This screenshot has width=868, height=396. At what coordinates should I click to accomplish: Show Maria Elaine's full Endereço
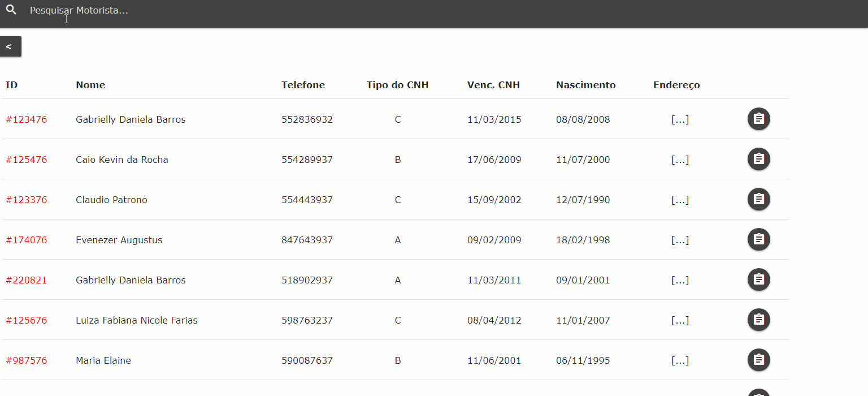click(x=680, y=360)
